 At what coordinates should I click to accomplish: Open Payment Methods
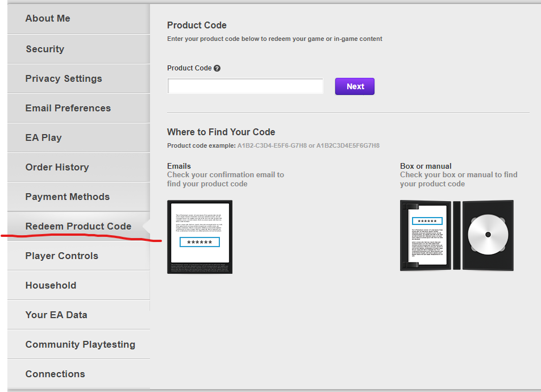click(x=78, y=197)
